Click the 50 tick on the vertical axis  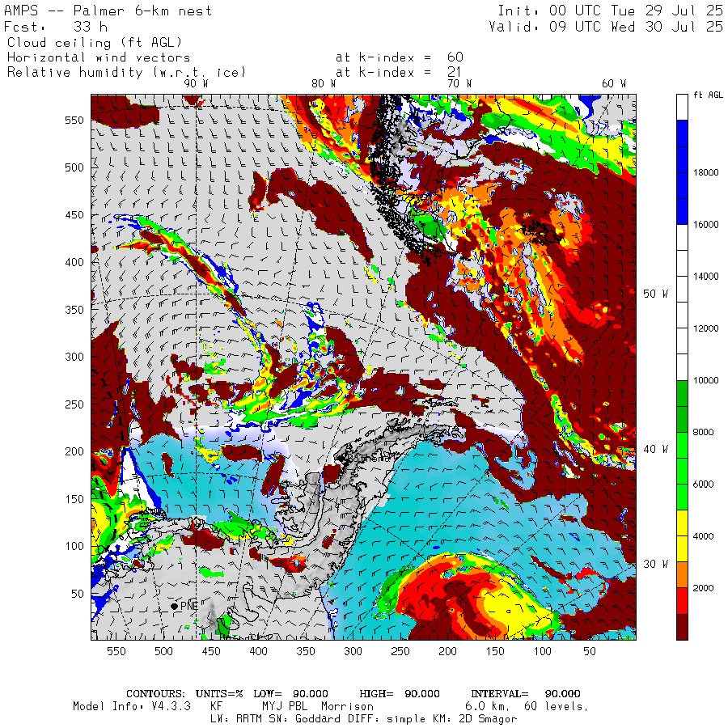click(78, 594)
